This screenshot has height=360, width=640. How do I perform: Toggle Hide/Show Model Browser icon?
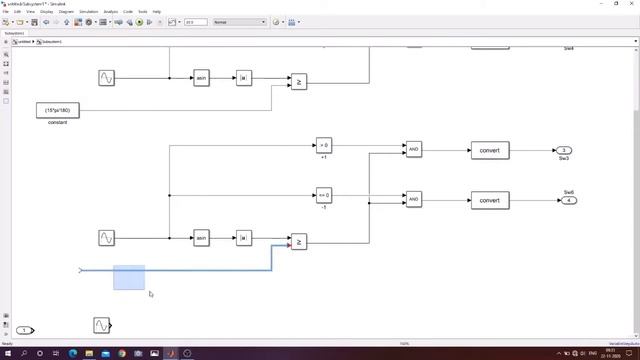tap(6, 334)
